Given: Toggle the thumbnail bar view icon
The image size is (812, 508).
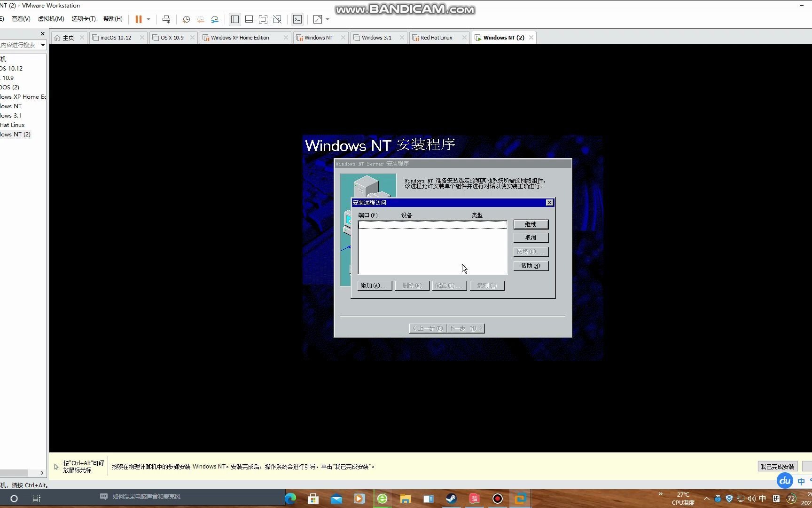Looking at the screenshot, I should (249, 19).
